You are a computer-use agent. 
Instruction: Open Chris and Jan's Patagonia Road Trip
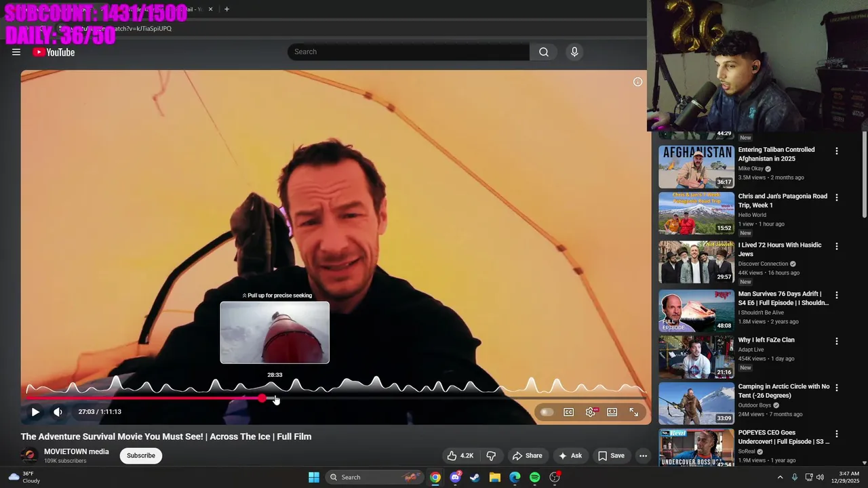pyautogui.click(x=783, y=201)
